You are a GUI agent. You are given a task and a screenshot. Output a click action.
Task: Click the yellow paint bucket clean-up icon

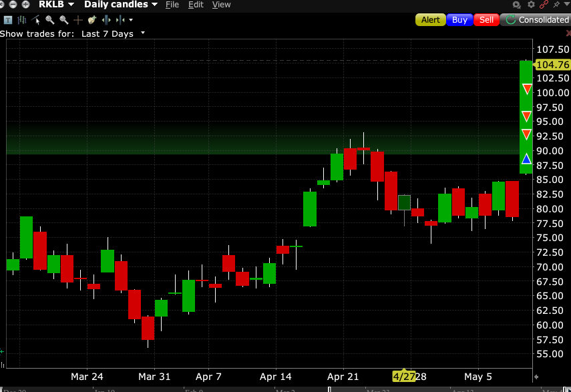[x=91, y=20]
